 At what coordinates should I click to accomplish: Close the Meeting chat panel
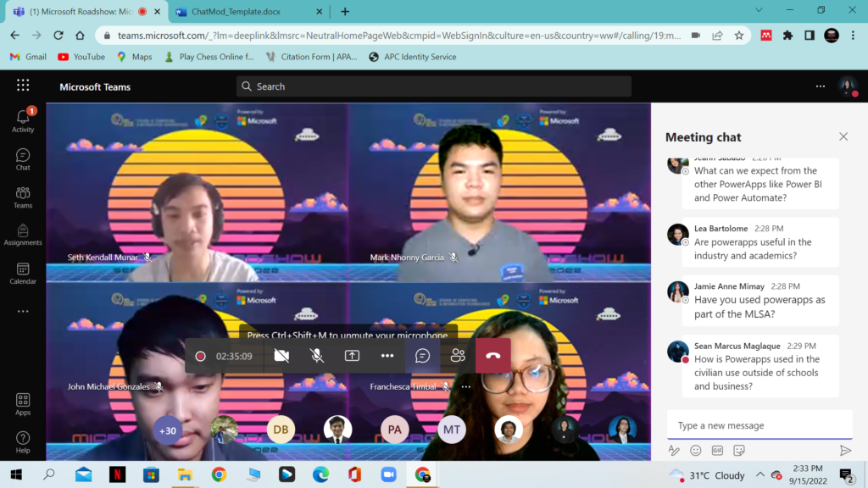[x=843, y=136]
